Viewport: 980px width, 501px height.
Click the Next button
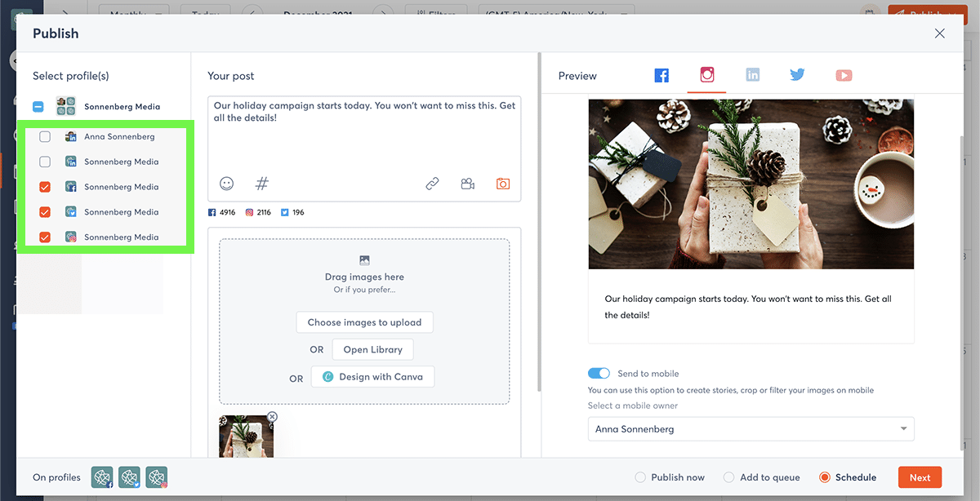coord(920,477)
